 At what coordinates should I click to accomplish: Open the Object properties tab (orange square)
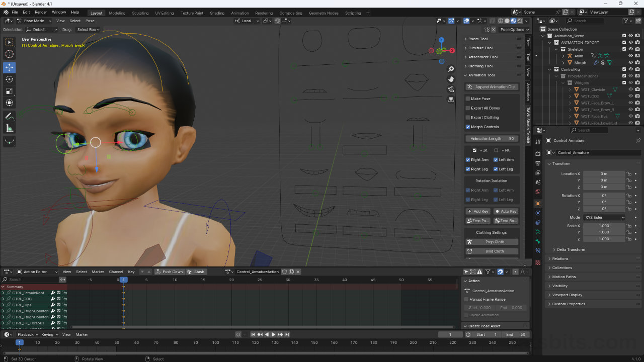coord(538,204)
